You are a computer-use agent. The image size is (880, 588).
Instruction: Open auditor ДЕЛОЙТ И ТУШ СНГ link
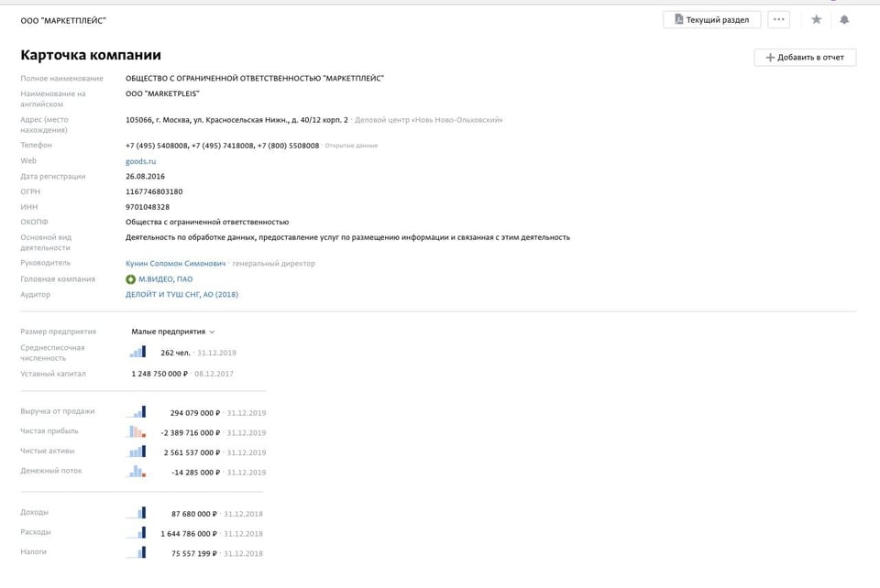pyautogui.click(x=181, y=295)
